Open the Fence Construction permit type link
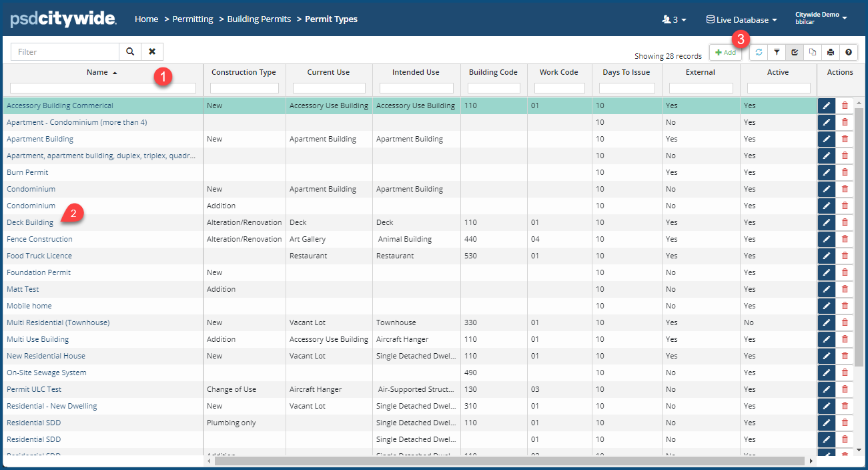 39,239
